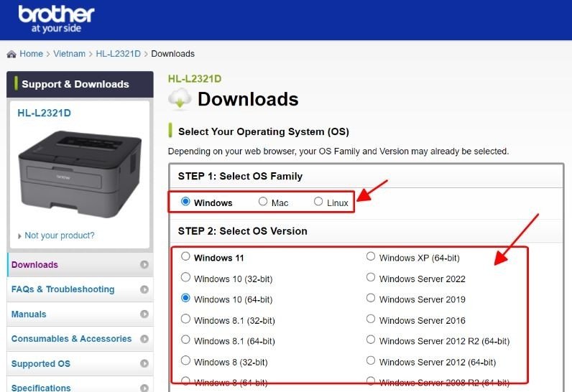
Task: Open the Vietnam breadcrumb link
Action: (x=69, y=54)
